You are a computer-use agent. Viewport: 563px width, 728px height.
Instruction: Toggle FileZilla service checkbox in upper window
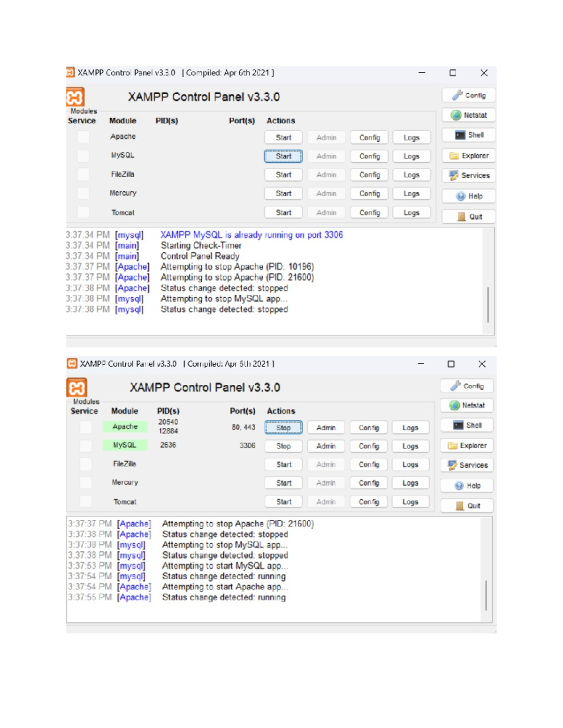pos(83,174)
